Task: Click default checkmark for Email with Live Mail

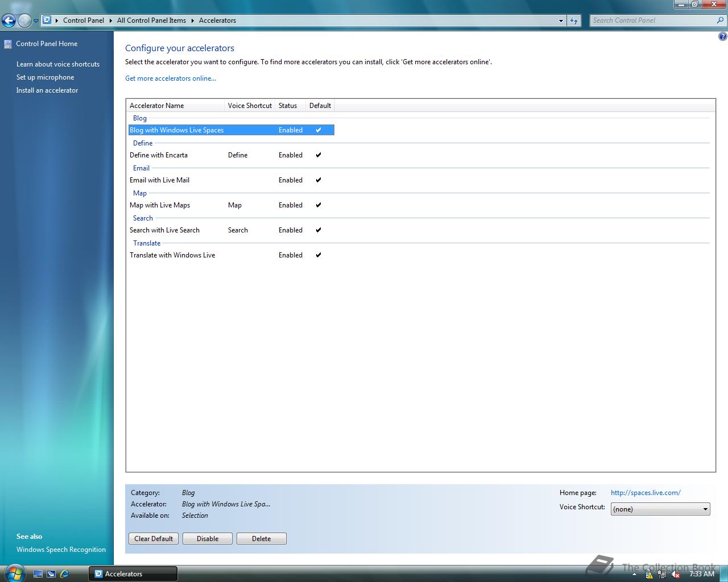Action: 318,180
